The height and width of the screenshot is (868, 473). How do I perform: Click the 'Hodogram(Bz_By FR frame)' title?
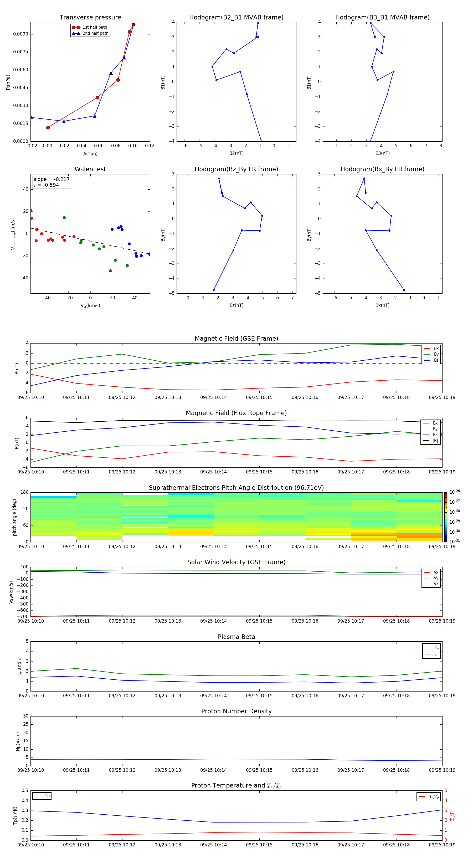pos(236,169)
